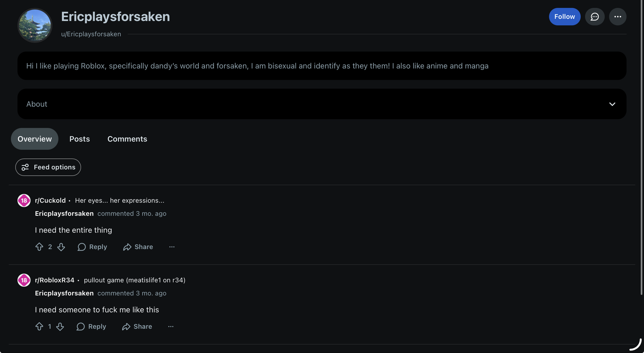Open the r/RobloxR34 community link
The height and width of the screenshot is (353, 644).
(x=55, y=280)
